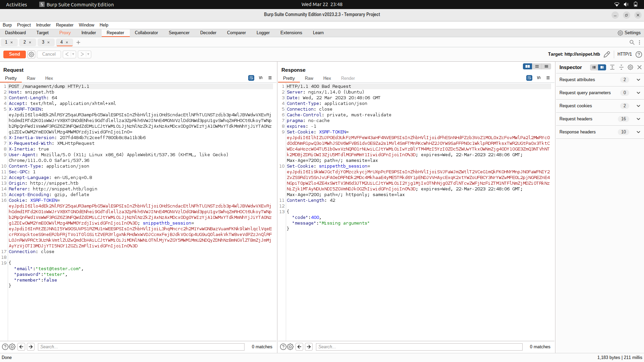Focus the Response search field
The height and width of the screenshot is (362, 644).
419,347
